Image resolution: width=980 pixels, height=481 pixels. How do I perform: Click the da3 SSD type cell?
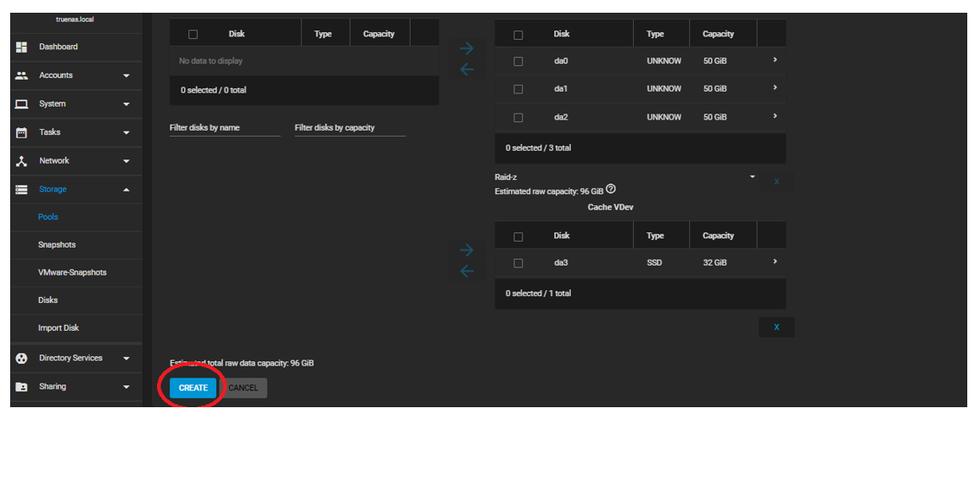tap(654, 263)
